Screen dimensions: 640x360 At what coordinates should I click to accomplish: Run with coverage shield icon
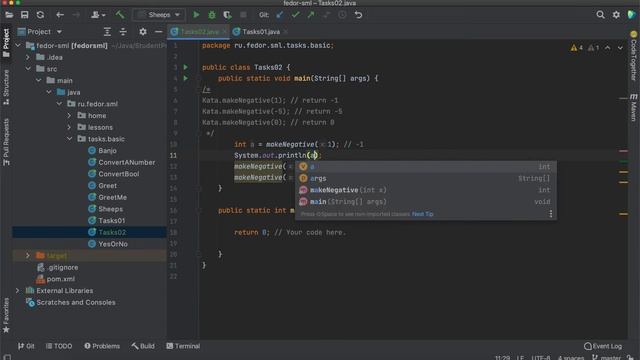pyautogui.click(x=227, y=15)
